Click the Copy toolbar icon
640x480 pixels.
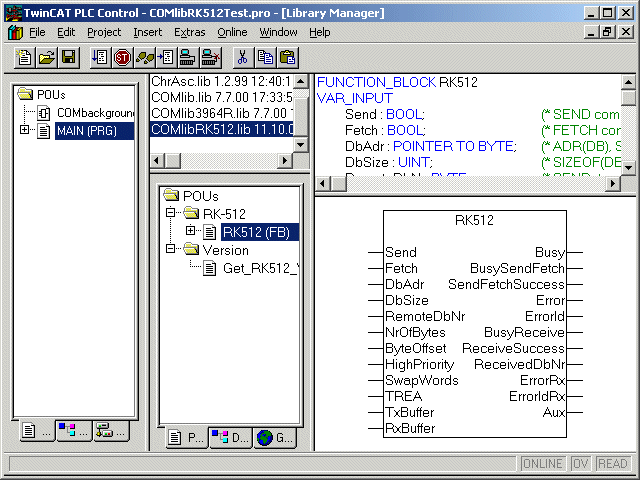(265, 57)
